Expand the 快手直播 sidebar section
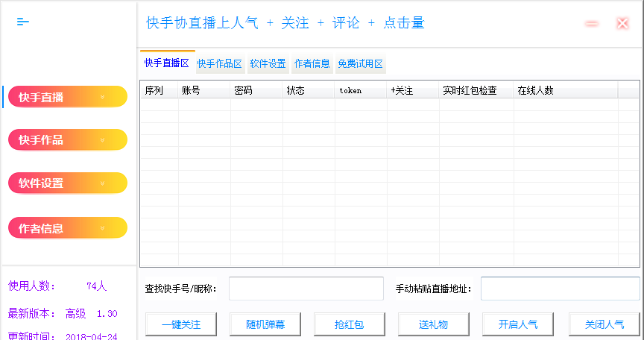 point(68,97)
